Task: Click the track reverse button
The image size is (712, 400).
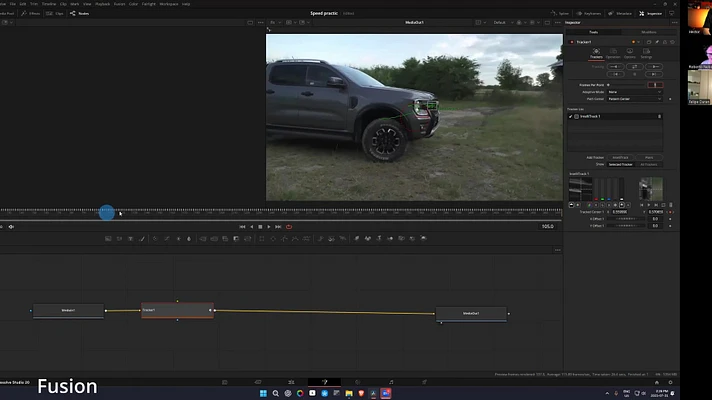Action: coord(615,67)
